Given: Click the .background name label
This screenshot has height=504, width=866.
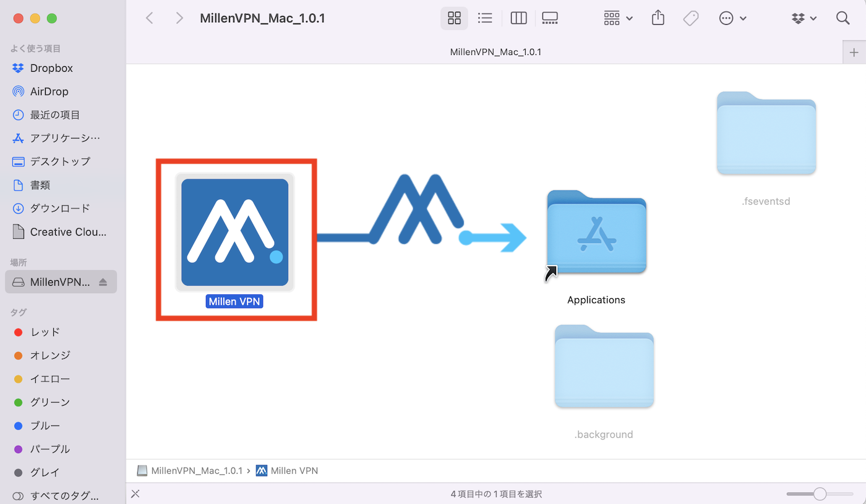Looking at the screenshot, I should pos(604,434).
